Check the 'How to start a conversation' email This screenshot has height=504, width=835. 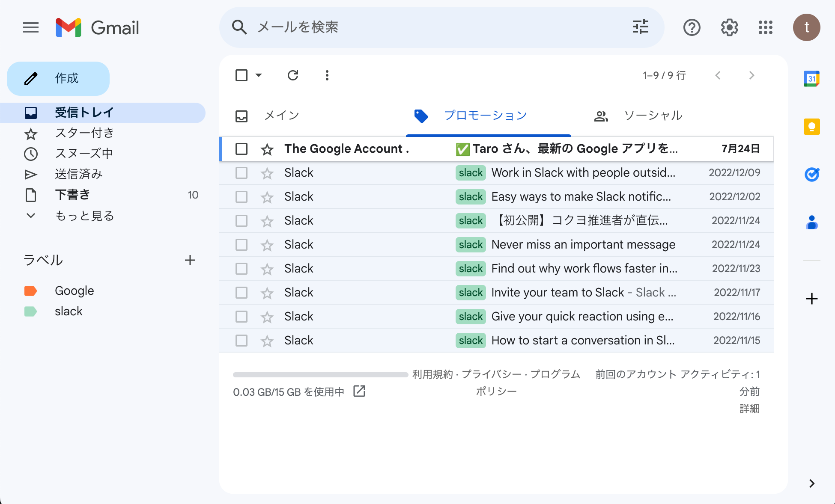242,341
